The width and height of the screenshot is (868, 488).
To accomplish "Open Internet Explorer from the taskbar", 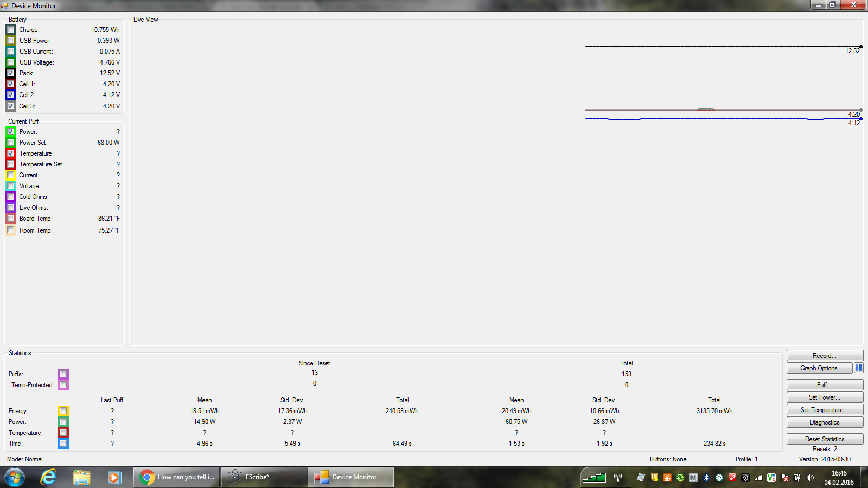I will point(48,477).
